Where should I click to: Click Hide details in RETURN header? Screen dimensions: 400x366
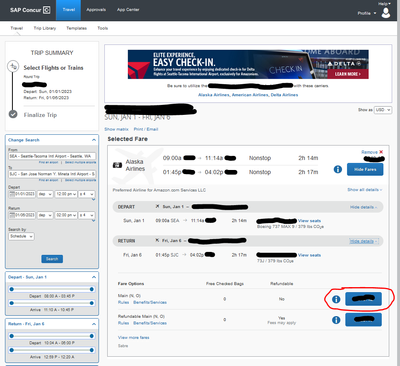tap(363, 241)
